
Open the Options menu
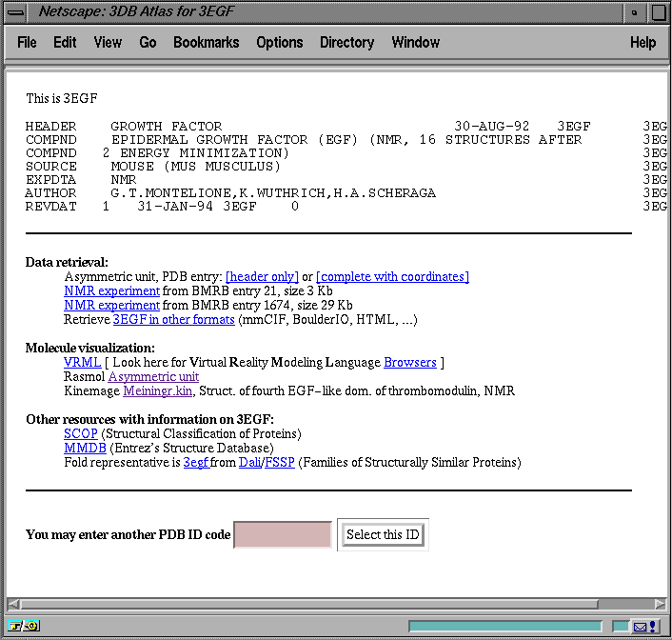(x=280, y=42)
